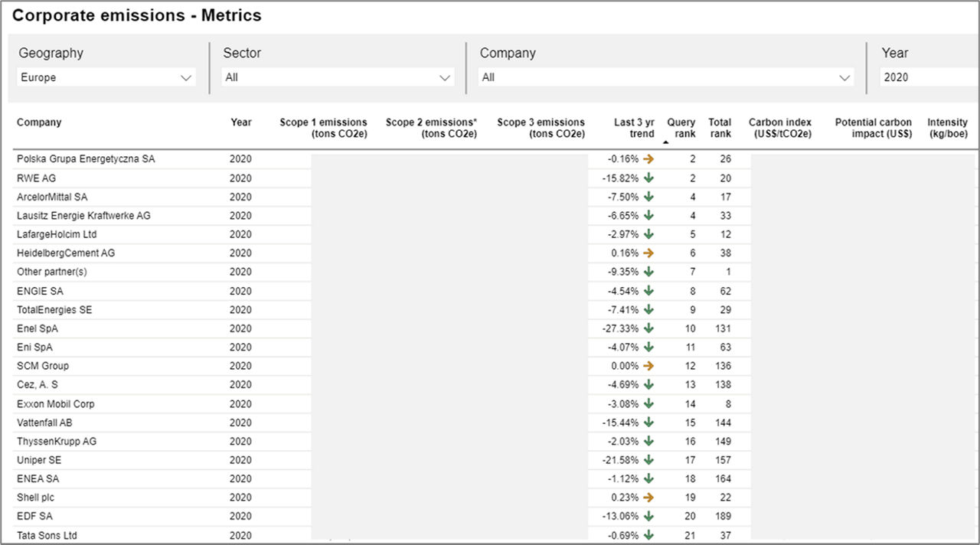Viewport: 980px width, 545px height.
Task: Click the green down arrow for RWE AG
Action: coord(648,178)
